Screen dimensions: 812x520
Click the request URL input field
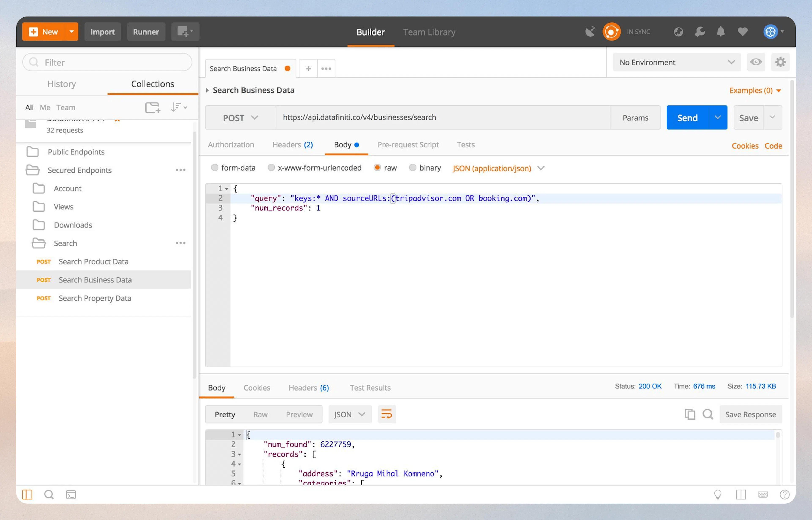439,117
